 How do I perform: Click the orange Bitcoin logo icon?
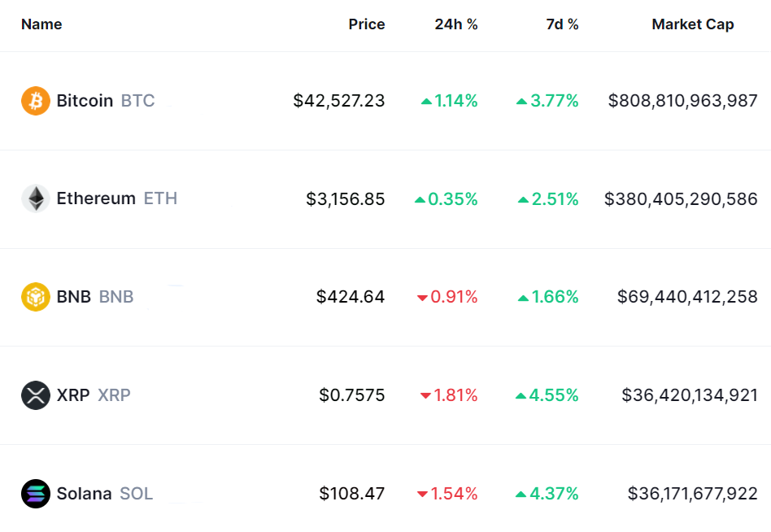35,101
